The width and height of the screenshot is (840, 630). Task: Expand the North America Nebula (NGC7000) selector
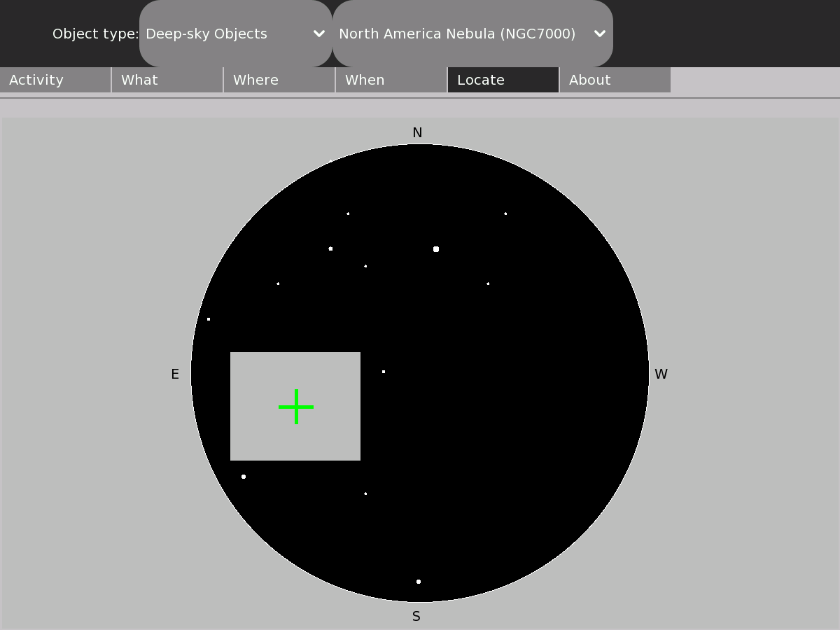[x=472, y=34]
